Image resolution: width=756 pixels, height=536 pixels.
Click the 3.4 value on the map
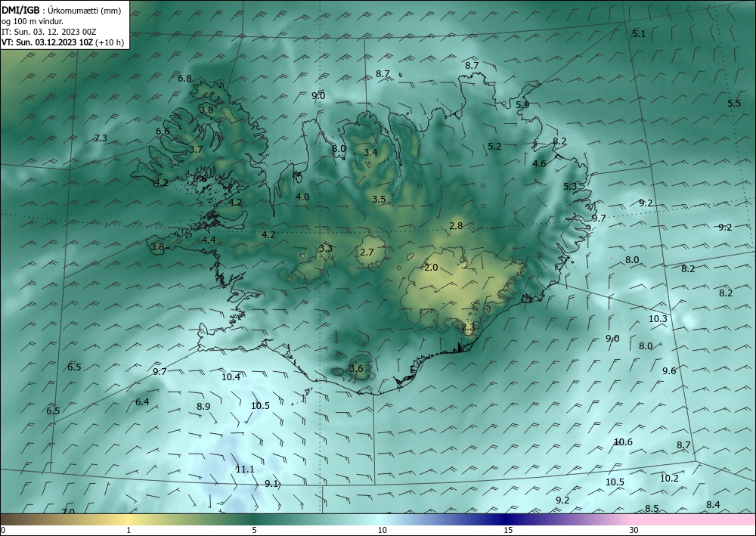click(x=370, y=153)
